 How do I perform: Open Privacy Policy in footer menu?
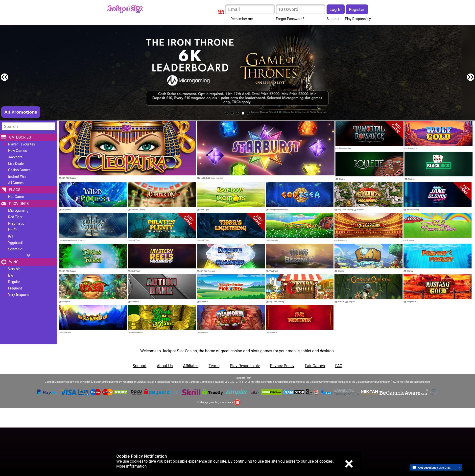(x=282, y=366)
